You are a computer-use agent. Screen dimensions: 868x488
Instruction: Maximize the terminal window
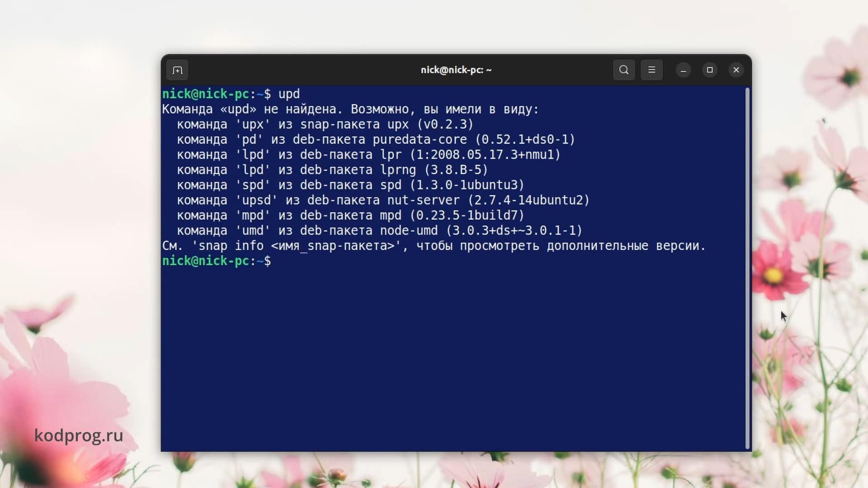point(710,70)
